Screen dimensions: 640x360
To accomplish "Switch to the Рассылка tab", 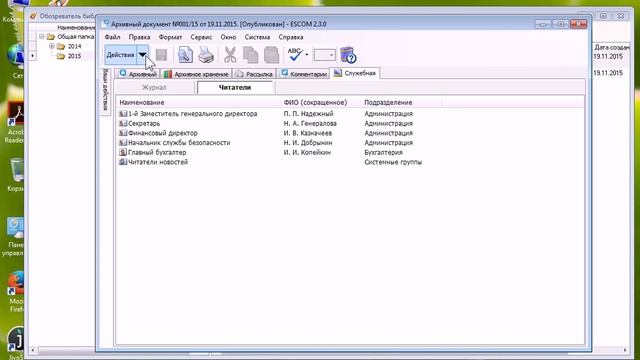I will (x=254, y=74).
